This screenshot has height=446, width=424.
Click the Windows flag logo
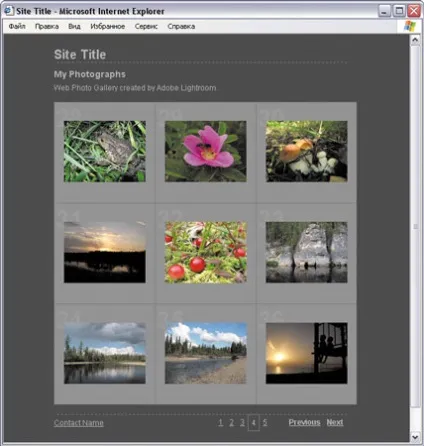(x=410, y=26)
